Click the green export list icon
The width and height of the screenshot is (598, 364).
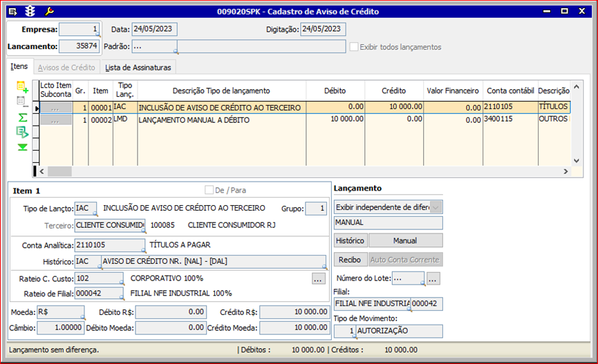pos(22,132)
